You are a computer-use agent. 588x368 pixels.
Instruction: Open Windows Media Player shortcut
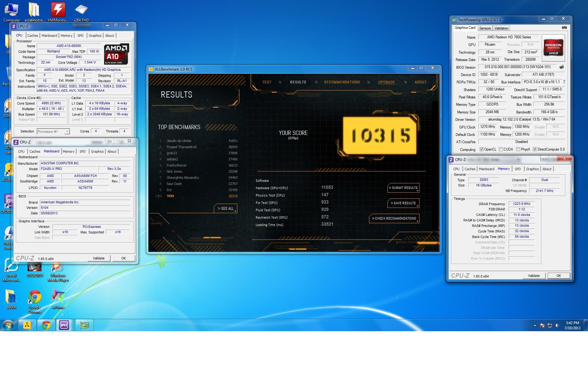click(58, 272)
